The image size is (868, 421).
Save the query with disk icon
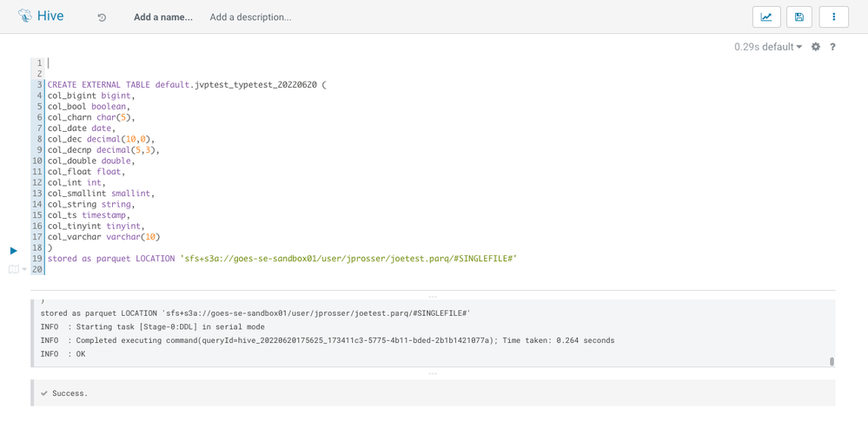click(798, 17)
